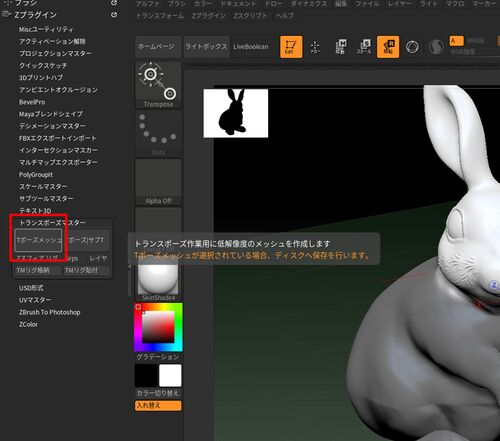Select the black secondary color swatch

146,375
